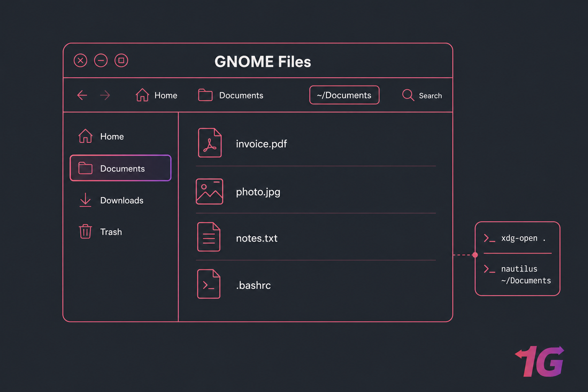Viewport: 588px width, 392px height.
Task: Select the invoice.pdf PDF file icon
Action: click(210, 143)
